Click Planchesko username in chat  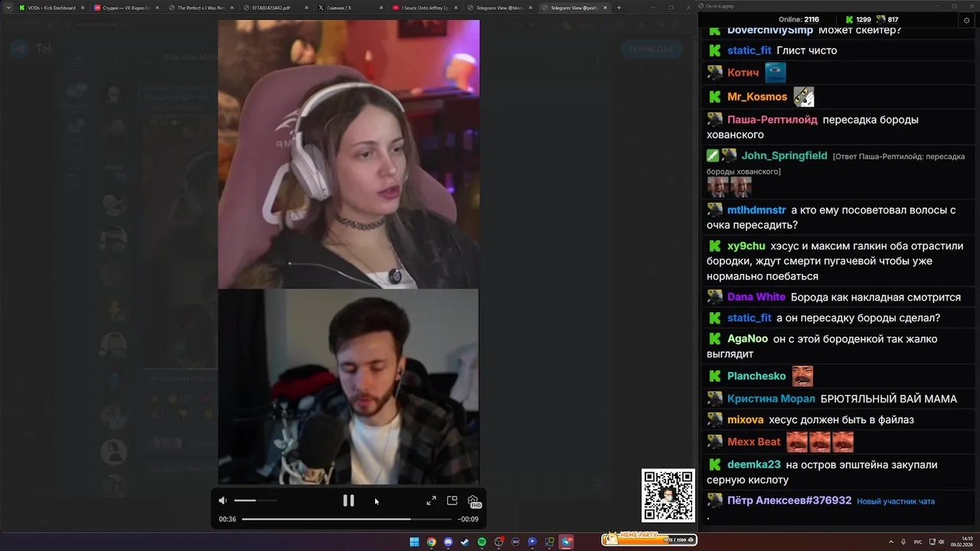(x=756, y=376)
